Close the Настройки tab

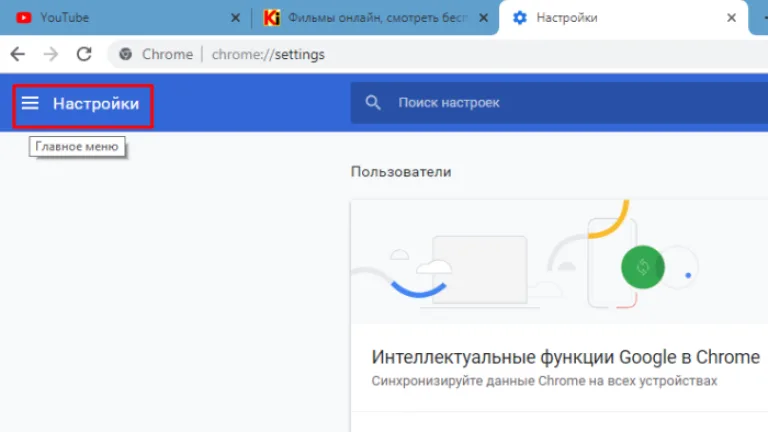click(x=731, y=18)
